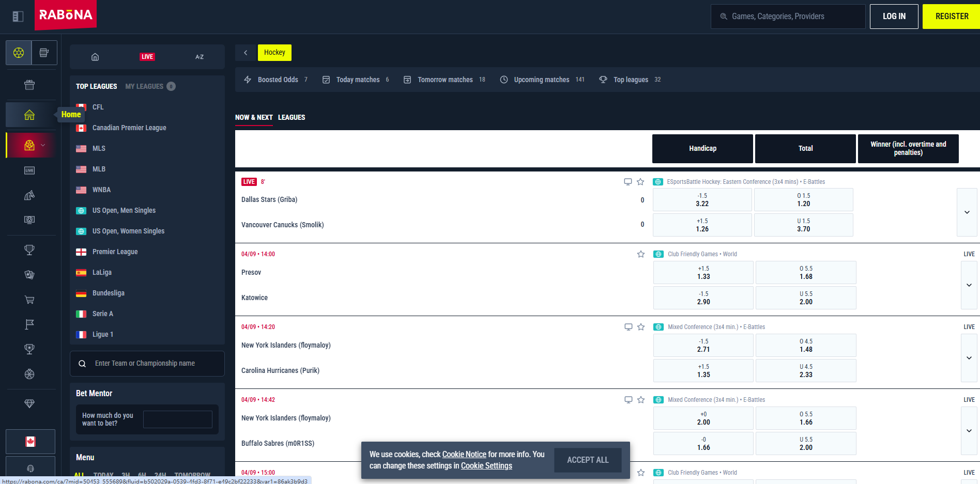Open the flag challenges icon
This screenshot has width=980, height=484.
[x=29, y=324]
